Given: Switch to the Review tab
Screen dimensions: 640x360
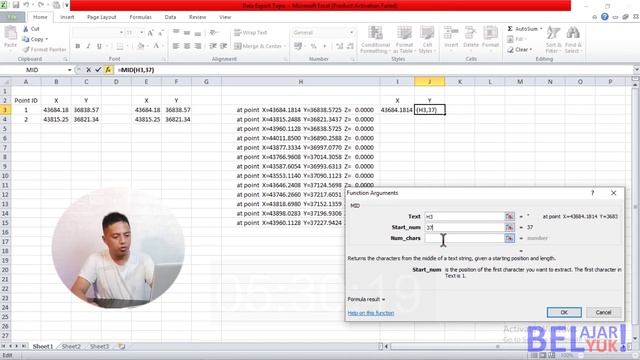Looking at the screenshot, I should tap(197, 17).
